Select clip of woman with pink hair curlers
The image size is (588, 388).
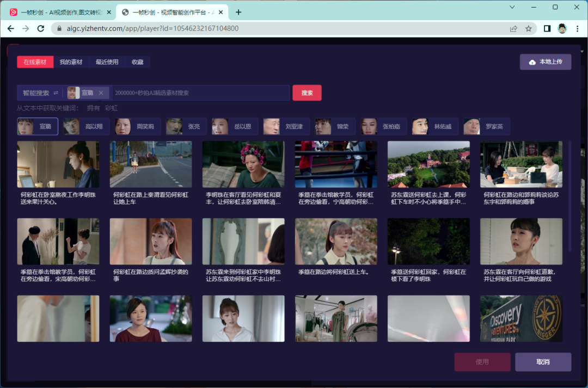[x=243, y=164]
